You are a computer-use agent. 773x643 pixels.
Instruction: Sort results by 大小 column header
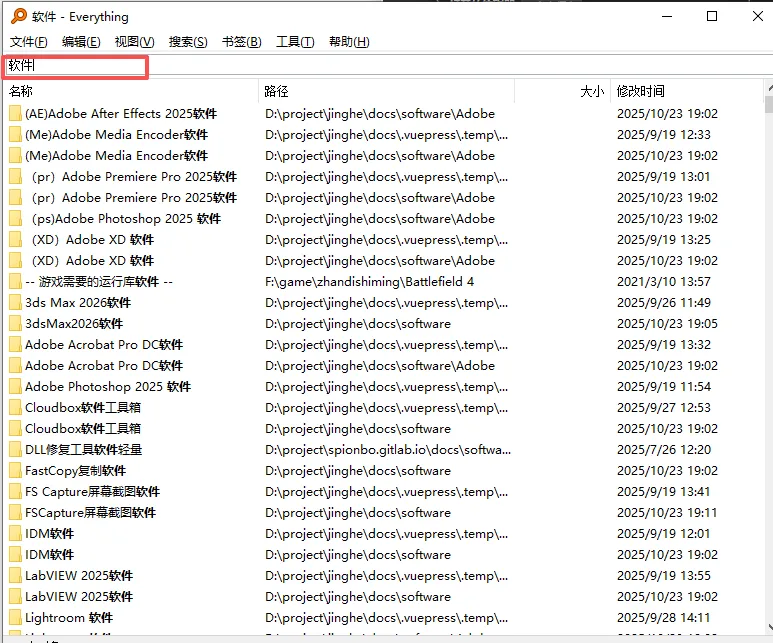pos(562,91)
